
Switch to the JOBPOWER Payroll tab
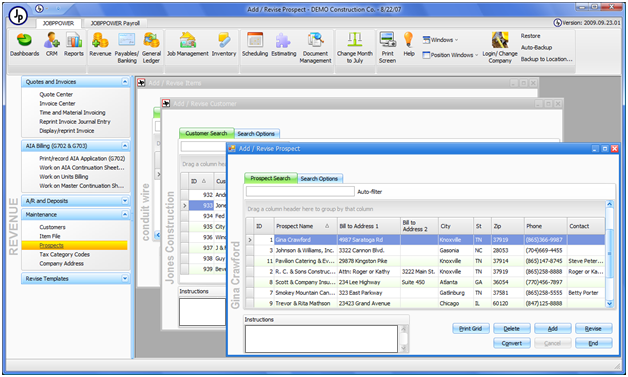[115, 23]
